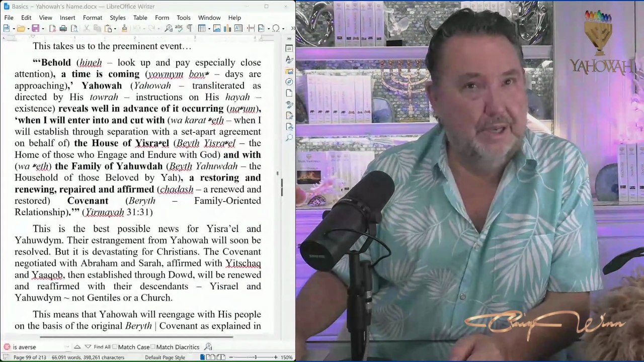Open the Navigator sidebar deck
The height and width of the screenshot is (362, 644).
point(289,82)
